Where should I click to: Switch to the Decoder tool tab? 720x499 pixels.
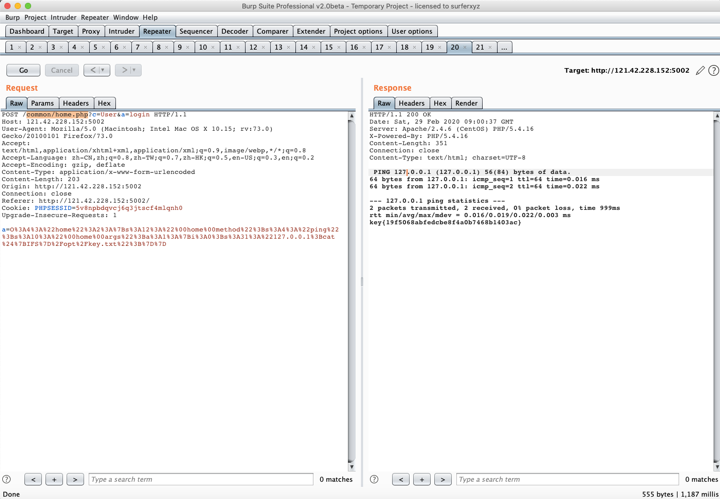[234, 31]
